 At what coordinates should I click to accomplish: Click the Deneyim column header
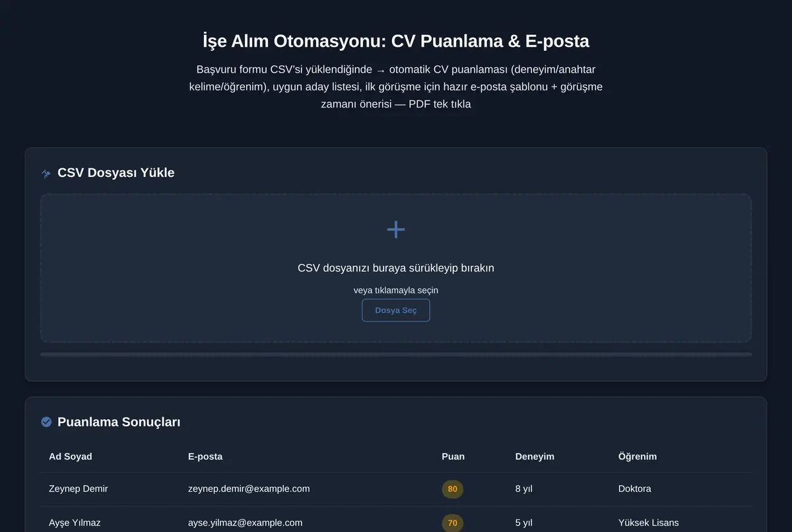(x=535, y=456)
